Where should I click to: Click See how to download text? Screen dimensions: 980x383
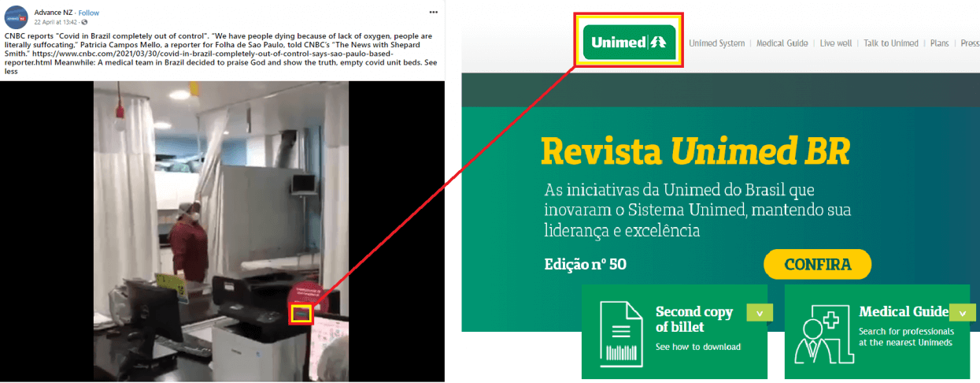pos(698,347)
